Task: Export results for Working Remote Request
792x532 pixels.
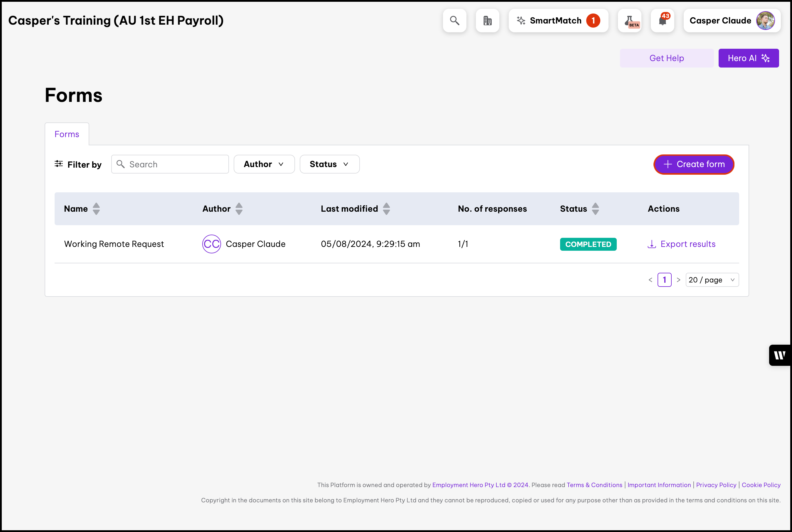Action: 681,244
